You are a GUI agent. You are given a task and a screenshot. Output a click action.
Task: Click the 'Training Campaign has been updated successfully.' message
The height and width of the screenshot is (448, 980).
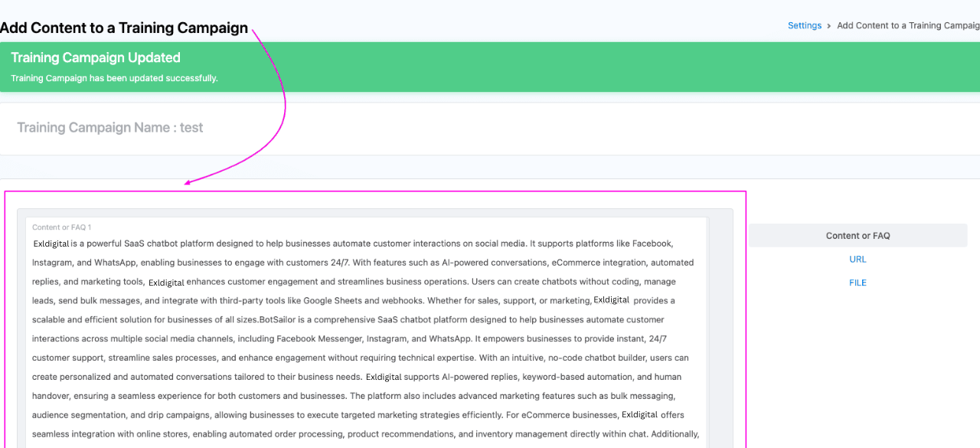coord(114,78)
